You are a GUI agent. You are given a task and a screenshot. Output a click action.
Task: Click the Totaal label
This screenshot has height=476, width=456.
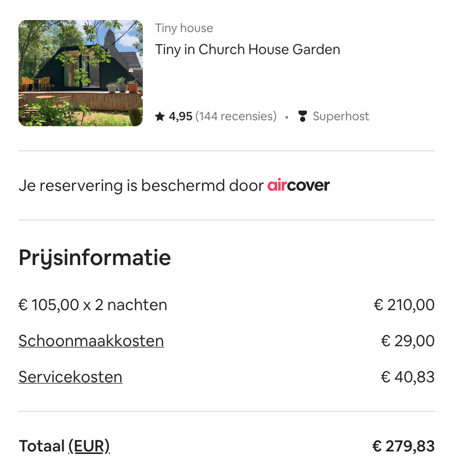point(42,446)
